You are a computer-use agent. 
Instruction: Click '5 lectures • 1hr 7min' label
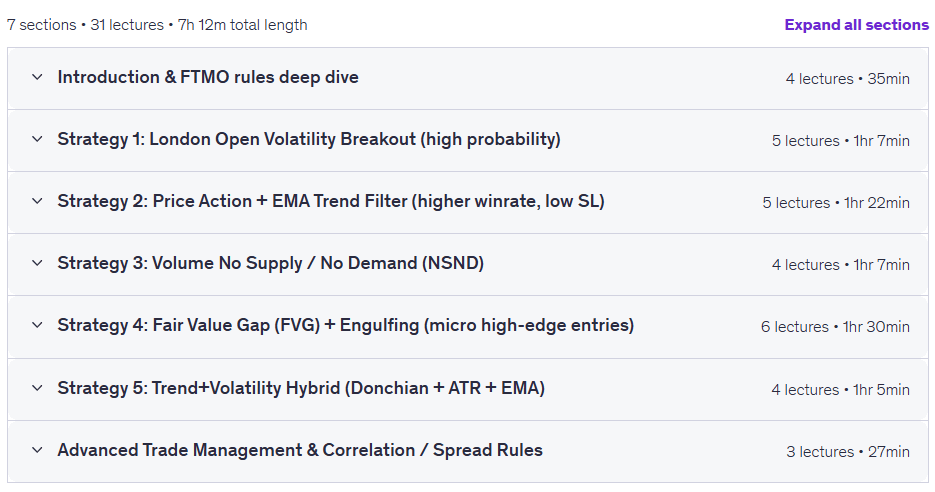point(841,141)
